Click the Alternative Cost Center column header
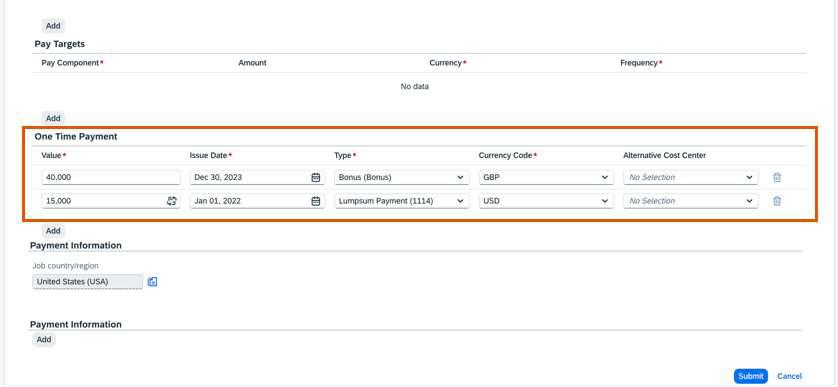 tap(664, 156)
